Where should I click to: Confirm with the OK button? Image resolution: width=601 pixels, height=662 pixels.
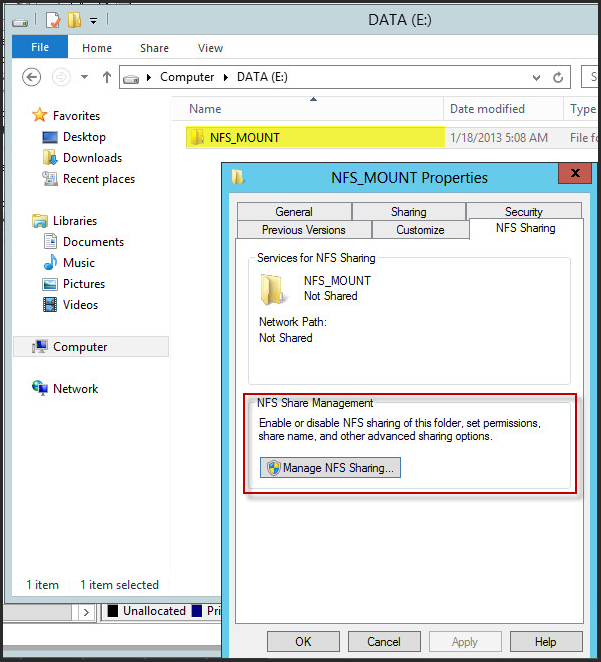coord(303,642)
